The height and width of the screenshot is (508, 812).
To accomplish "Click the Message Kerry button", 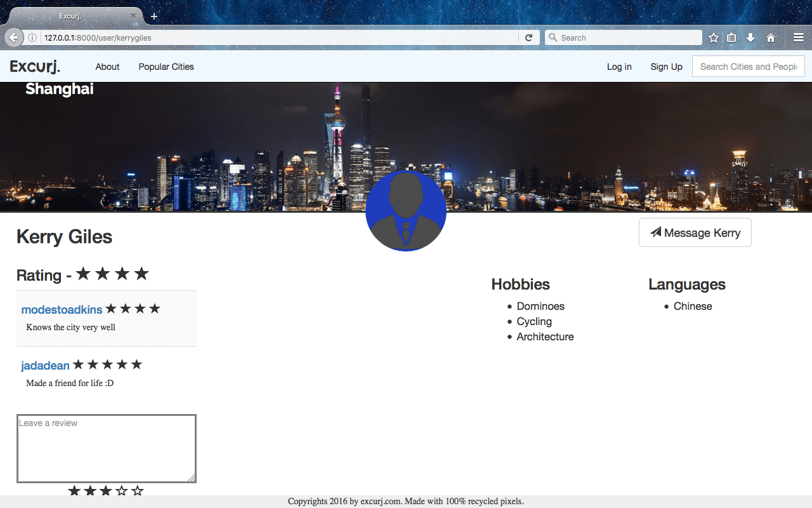I will (695, 232).
